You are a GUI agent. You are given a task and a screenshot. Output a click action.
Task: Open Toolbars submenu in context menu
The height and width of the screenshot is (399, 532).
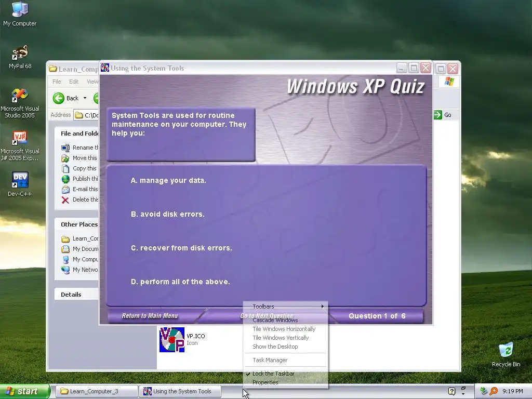(x=286, y=307)
